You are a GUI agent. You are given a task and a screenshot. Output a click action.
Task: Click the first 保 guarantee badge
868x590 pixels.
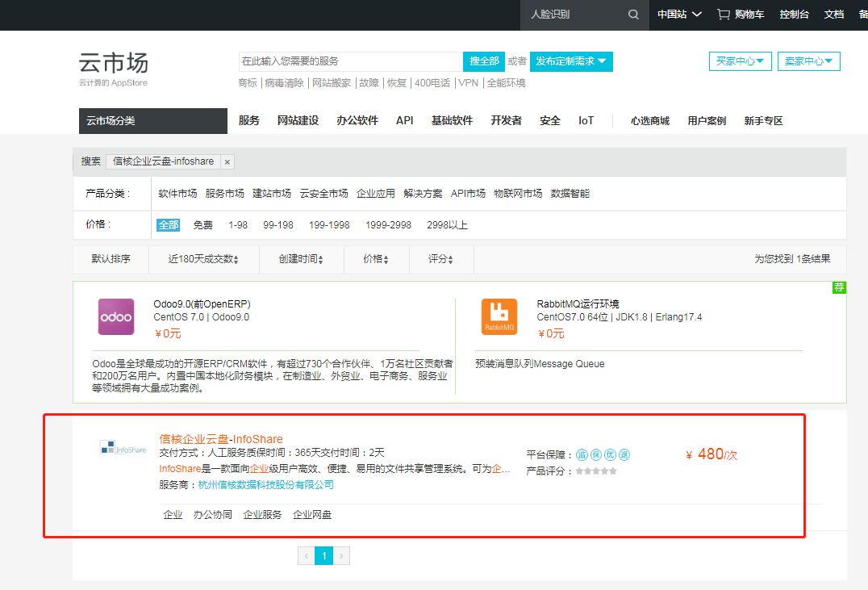[x=596, y=455]
